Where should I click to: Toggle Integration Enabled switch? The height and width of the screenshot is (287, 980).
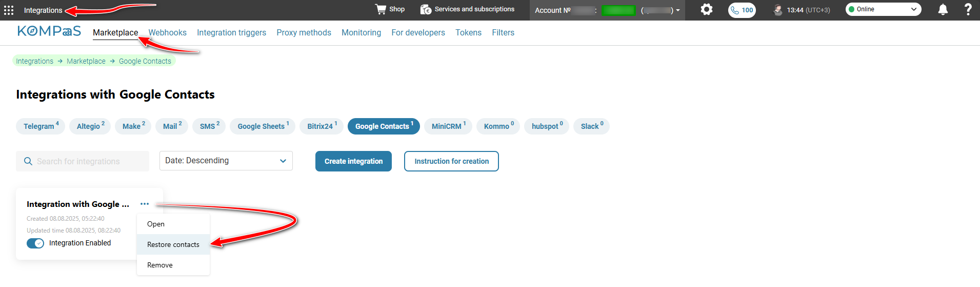(x=35, y=243)
